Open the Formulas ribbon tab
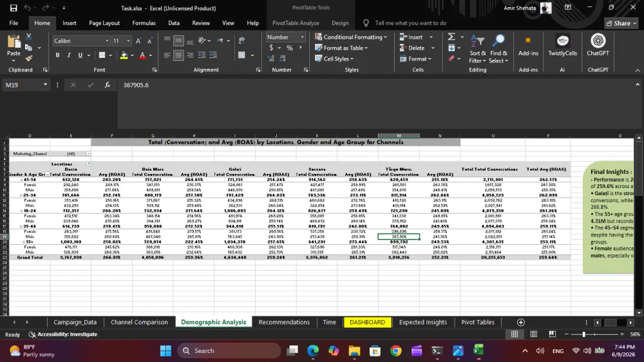 click(144, 23)
